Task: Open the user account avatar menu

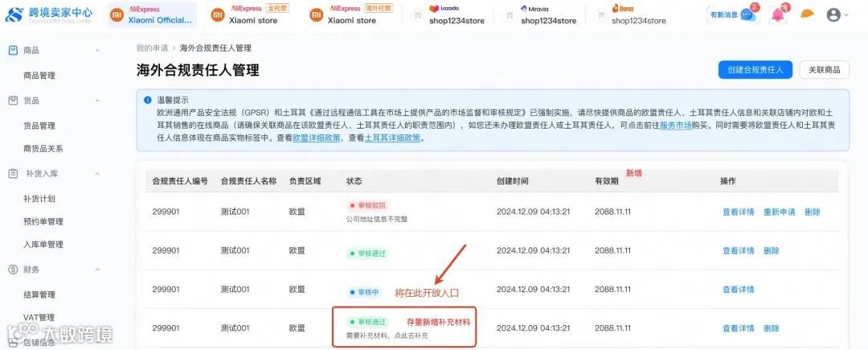Action: tap(833, 15)
